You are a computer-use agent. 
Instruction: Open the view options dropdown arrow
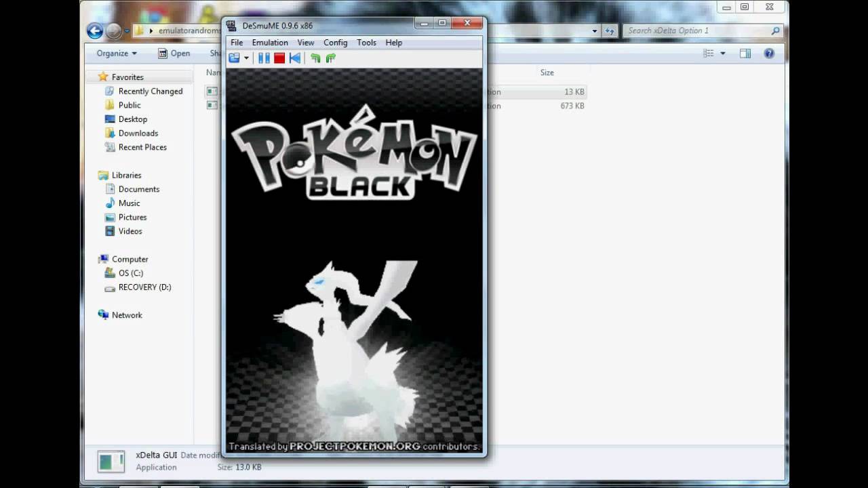coord(722,53)
